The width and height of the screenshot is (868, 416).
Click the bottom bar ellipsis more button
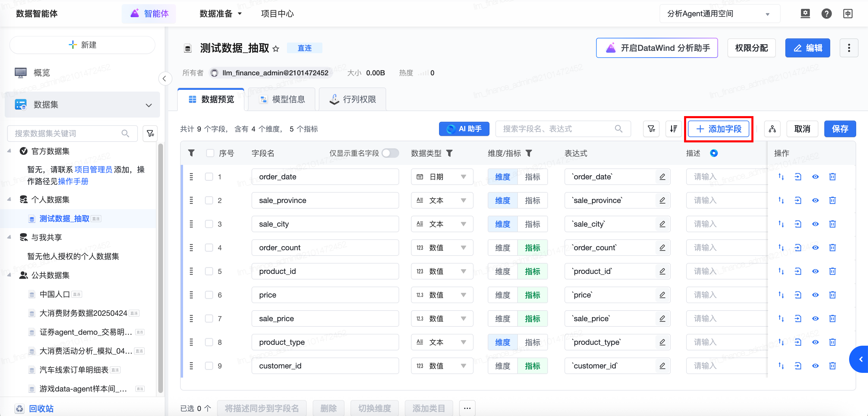click(467, 408)
